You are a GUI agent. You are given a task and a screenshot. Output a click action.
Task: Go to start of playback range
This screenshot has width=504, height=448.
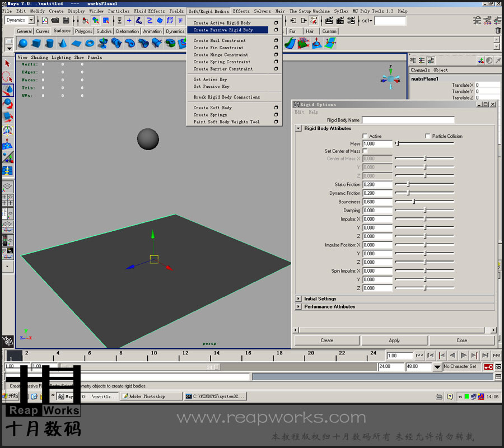coord(419,356)
